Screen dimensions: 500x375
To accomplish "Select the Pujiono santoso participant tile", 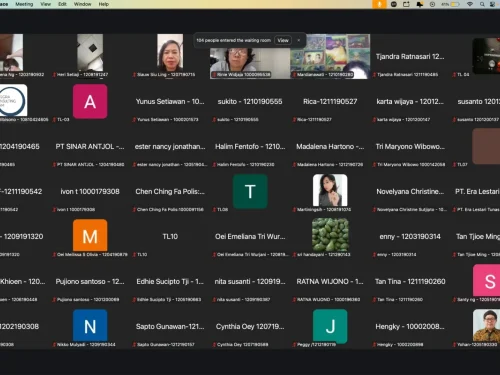I will (90, 281).
